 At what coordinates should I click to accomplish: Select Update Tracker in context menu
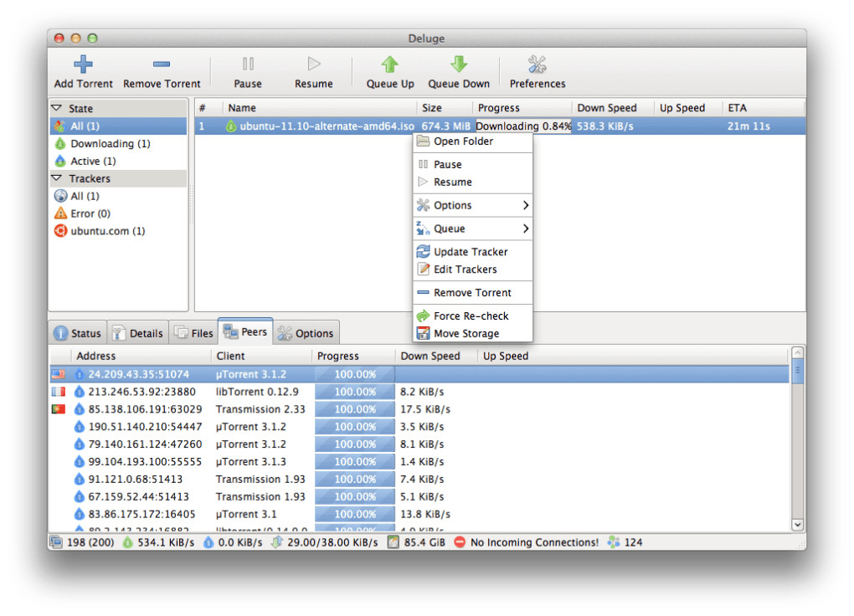pyautogui.click(x=473, y=252)
